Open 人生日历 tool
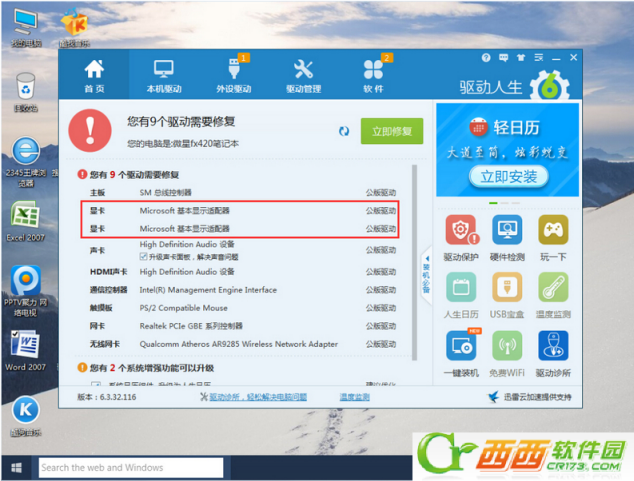Image resolution: width=634 pixels, height=481 pixels. click(x=461, y=295)
